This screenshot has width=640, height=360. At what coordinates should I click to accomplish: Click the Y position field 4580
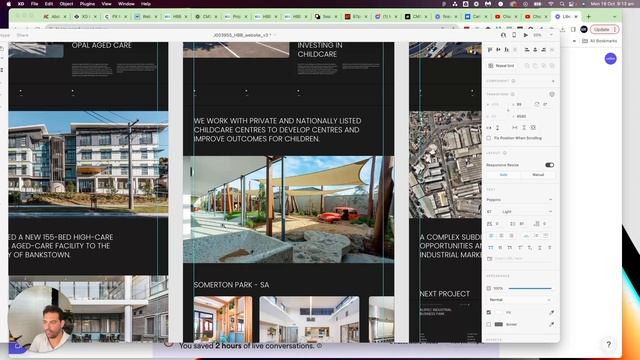521,116
